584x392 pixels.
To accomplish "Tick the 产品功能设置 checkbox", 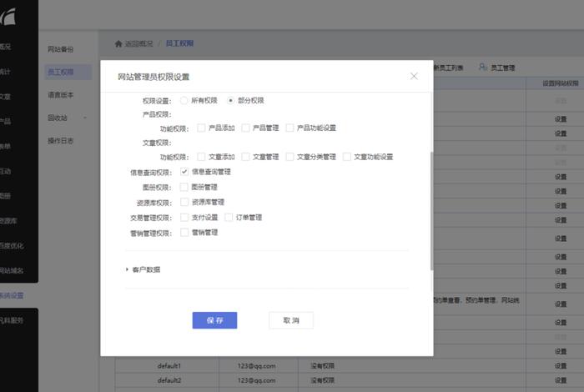I will (289, 128).
